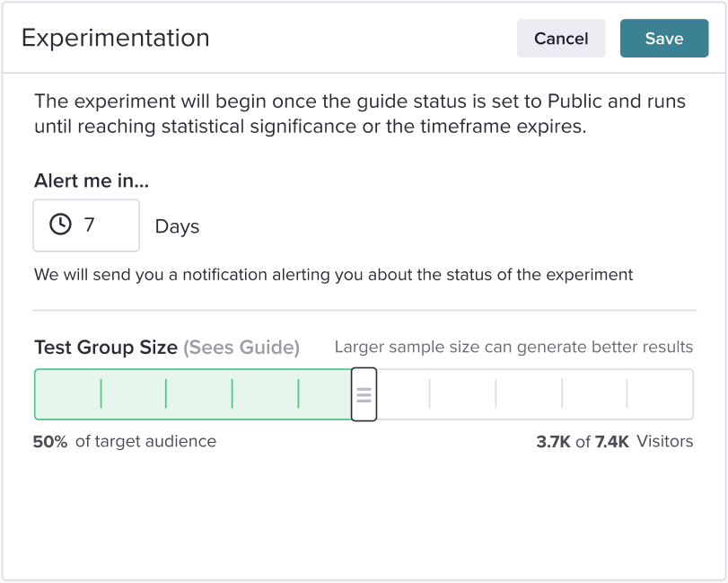Image resolution: width=728 pixels, height=583 pixels.
Task: Click the Days label beside input
Action: [177, 226]
